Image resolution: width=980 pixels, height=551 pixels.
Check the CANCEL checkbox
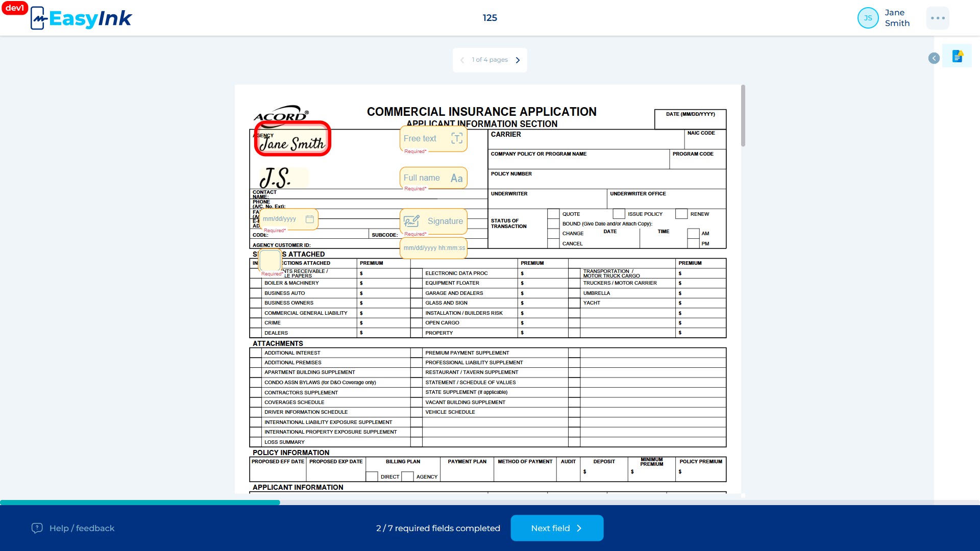point(553,243)
